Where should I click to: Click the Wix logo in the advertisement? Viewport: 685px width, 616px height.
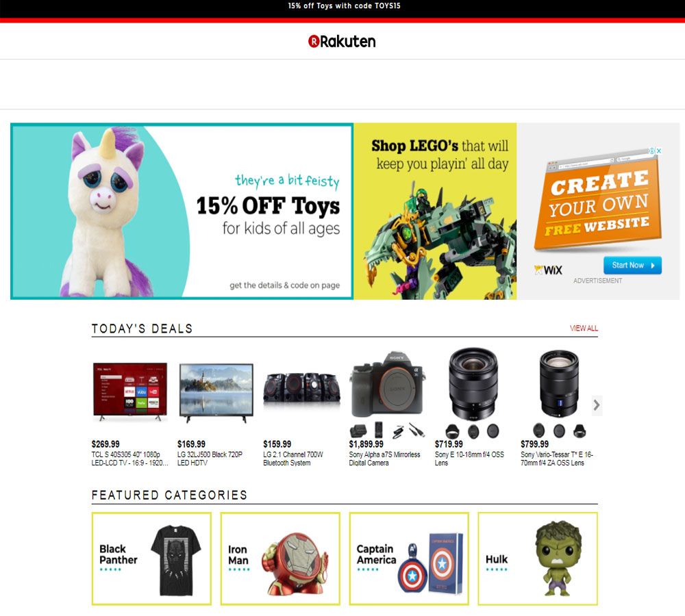pos(548,270)
